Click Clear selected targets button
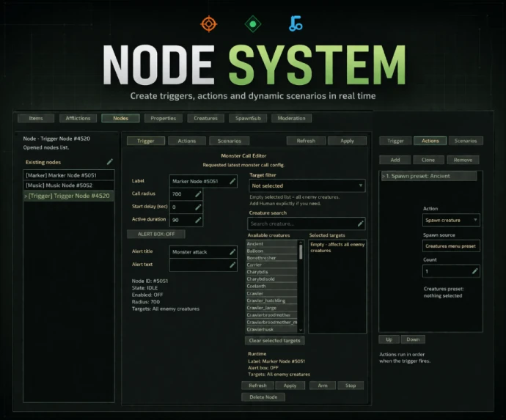Screen dimensions: 506x420 (x=274, y=341)
